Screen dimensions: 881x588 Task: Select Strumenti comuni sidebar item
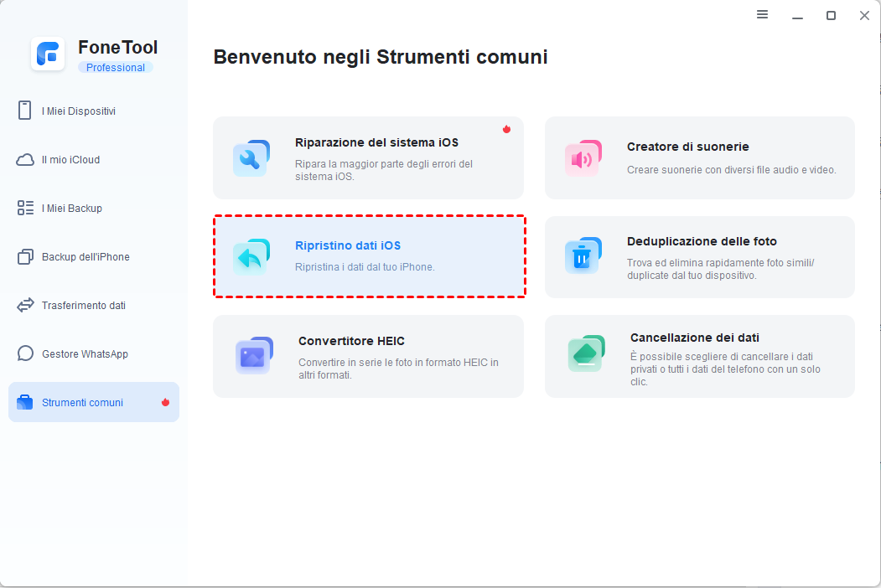(82, 402)
